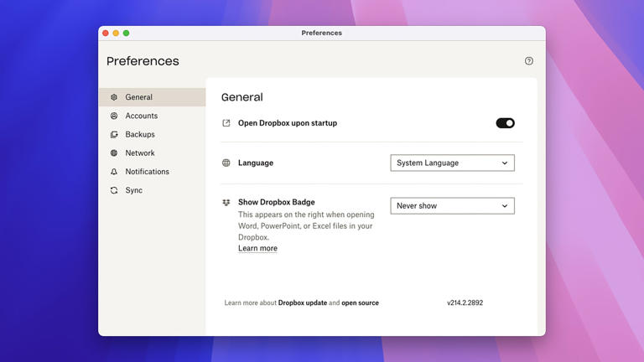The height and width of the screenshot is (362, 644).
Task: Select the General tab label
Action: tap(139, 97)
